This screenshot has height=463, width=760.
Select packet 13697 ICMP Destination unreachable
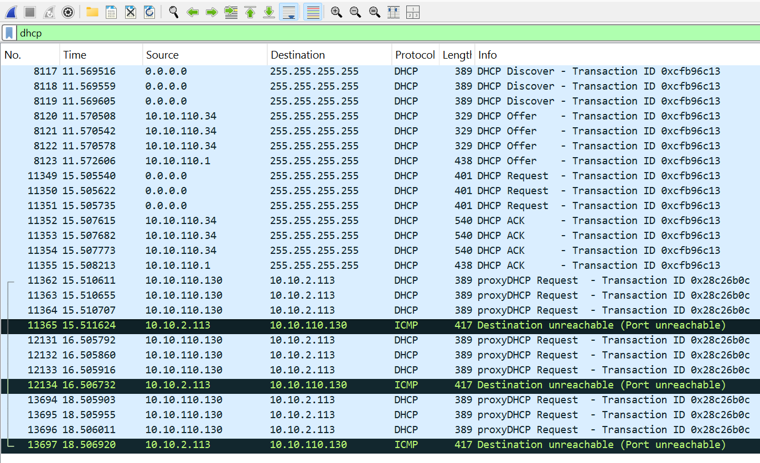(380, 445)
